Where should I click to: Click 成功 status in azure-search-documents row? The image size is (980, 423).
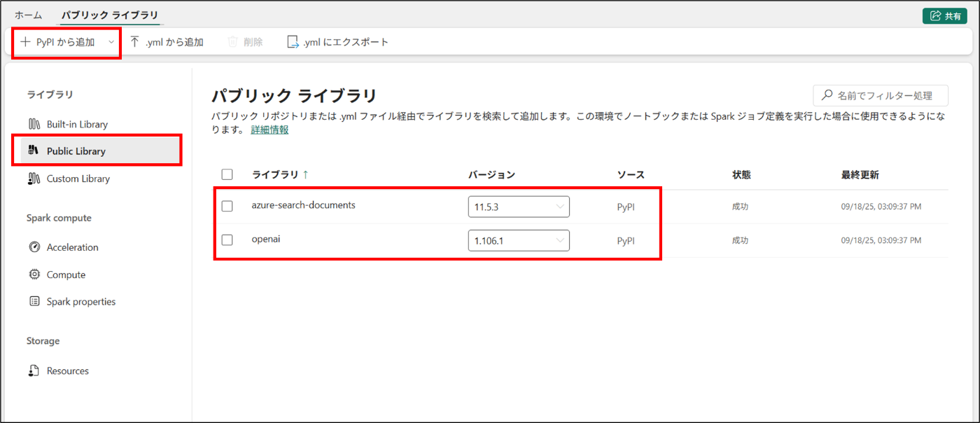coord(740,207)
